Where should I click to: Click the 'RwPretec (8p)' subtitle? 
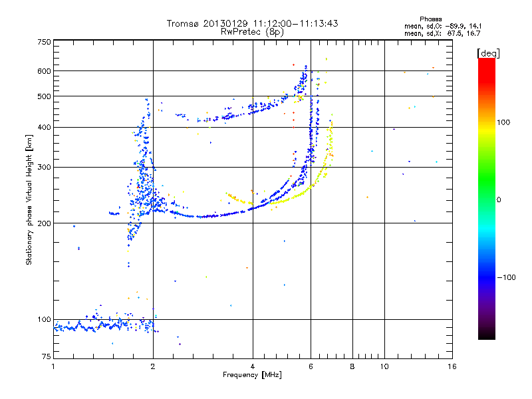pos(252,32)
